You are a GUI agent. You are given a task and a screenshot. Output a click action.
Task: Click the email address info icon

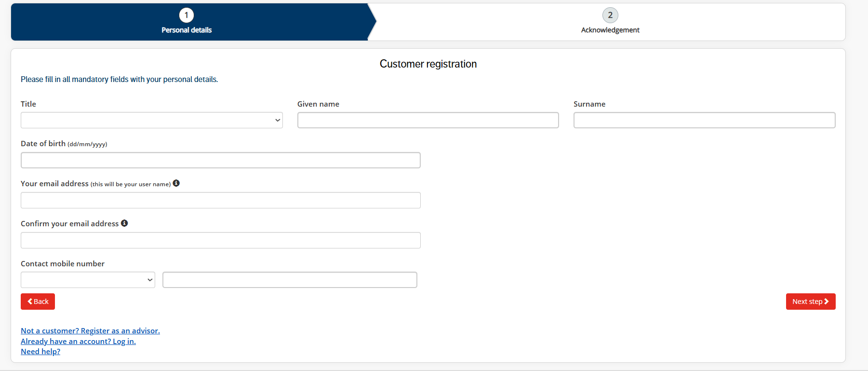176,183
